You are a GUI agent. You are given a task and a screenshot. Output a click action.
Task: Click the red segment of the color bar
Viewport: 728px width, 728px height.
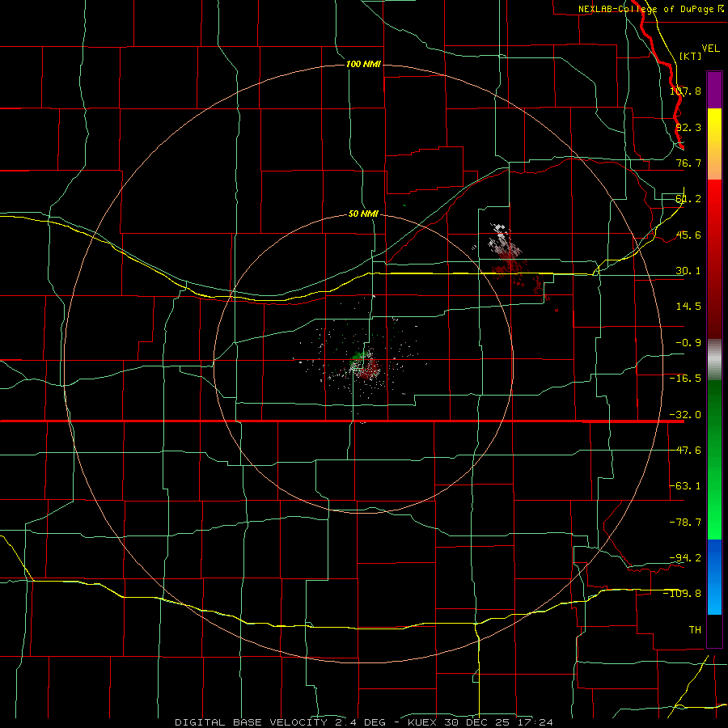(x=714, y=259)
